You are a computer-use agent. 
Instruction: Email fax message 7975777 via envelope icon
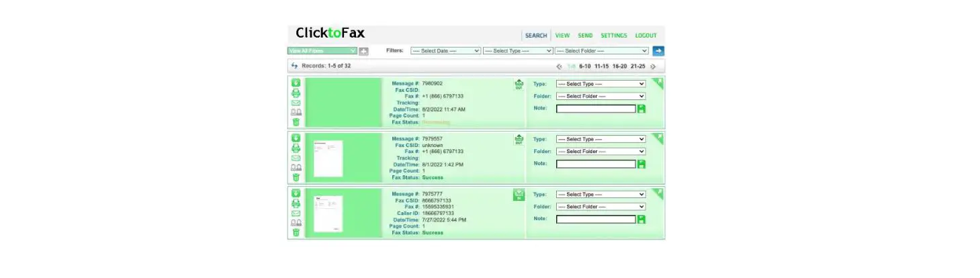point(296,213)
